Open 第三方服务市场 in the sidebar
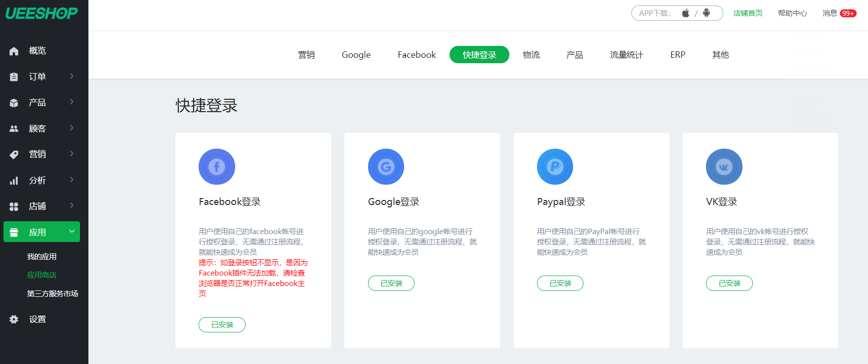 pos(53,294)
